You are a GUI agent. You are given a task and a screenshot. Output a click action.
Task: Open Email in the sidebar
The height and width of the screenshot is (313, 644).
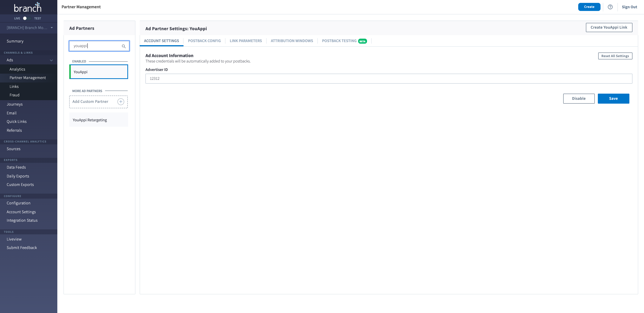pyautogui.click(x=12, y=113)
